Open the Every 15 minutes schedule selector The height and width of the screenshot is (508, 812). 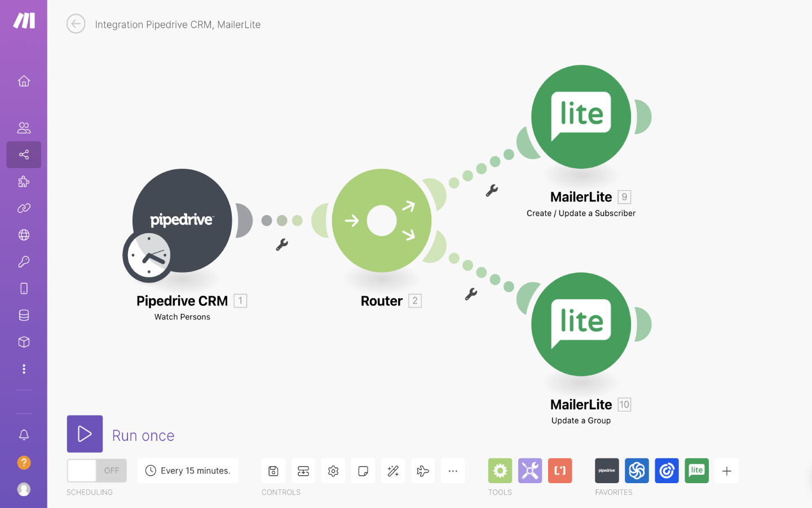tap(188, 470)
